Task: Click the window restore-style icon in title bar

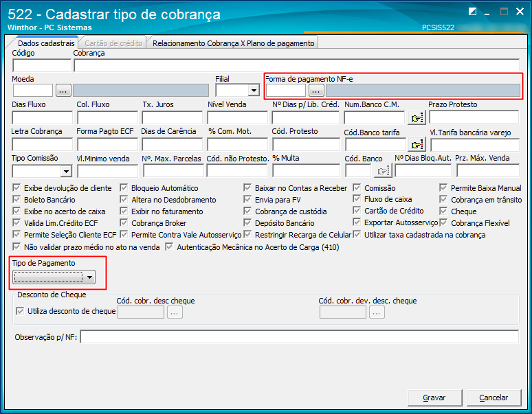Action: coord(472,12)
